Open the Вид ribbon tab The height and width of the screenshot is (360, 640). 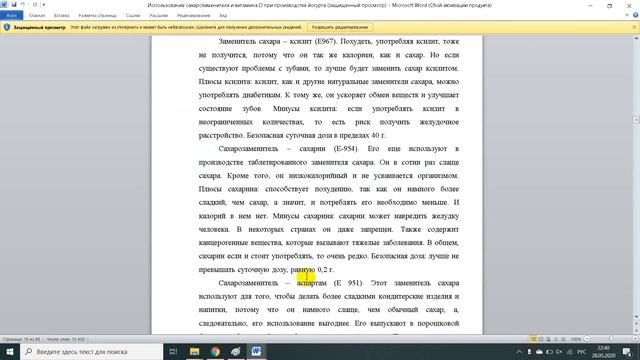pyautogui.click(x=223, y=16)
